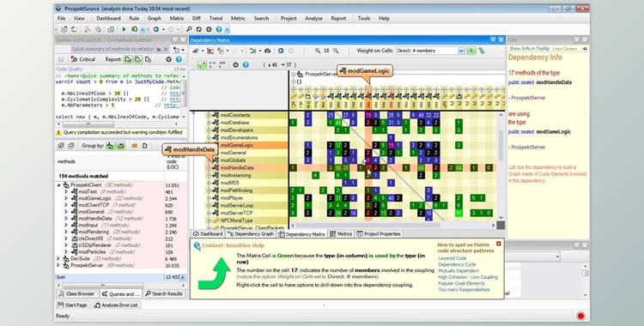
Task: Open the Dashboard menu
Action: 108,19
